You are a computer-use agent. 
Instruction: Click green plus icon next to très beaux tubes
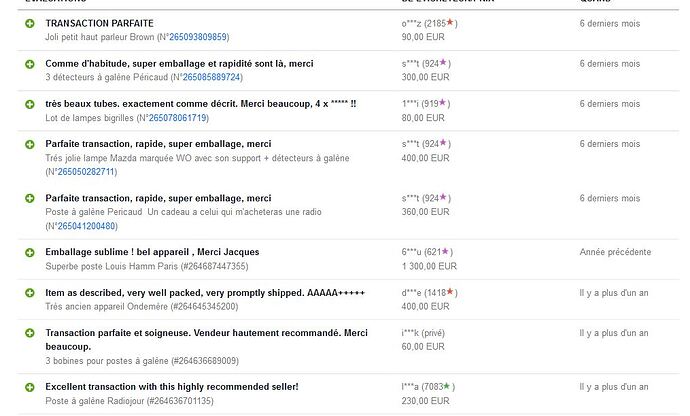(30, 104)
